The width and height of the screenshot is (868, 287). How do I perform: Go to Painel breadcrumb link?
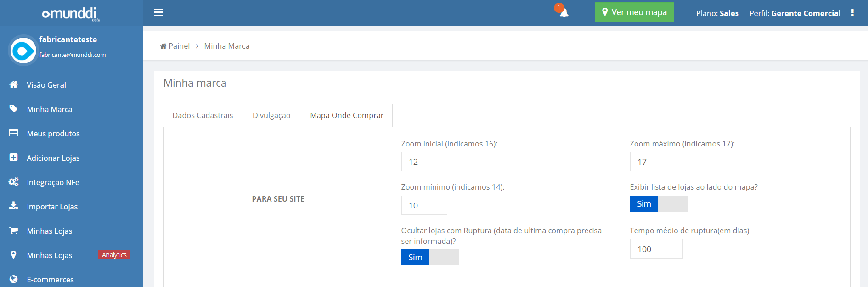pos(175,46)
